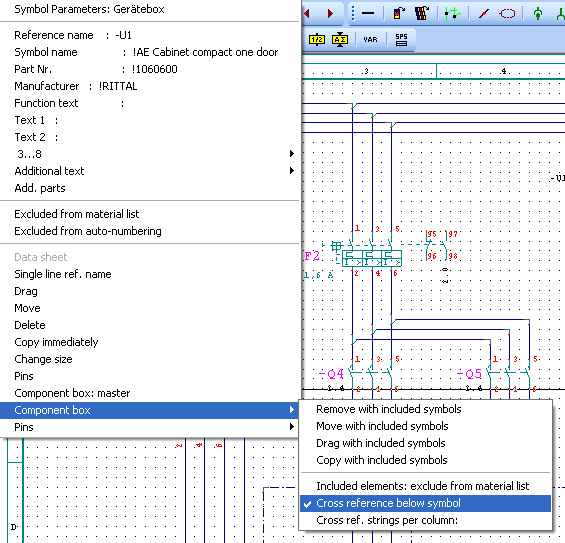Click the VAR toolbar icon
565x543 pixels.
(370, 39)
